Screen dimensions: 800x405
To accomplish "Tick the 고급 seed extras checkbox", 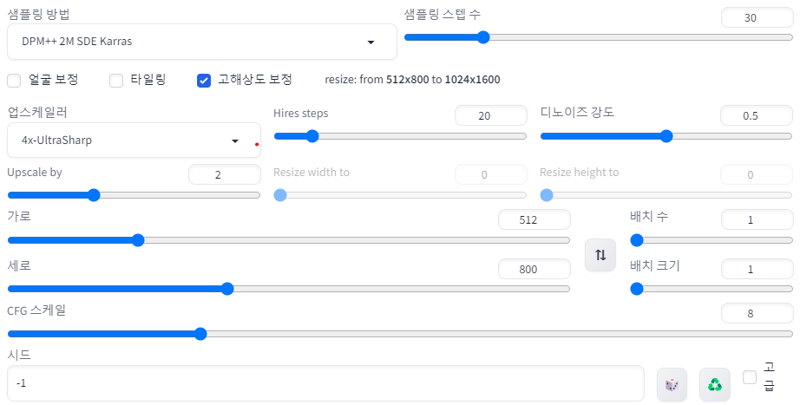I will [x=750, y=377].
